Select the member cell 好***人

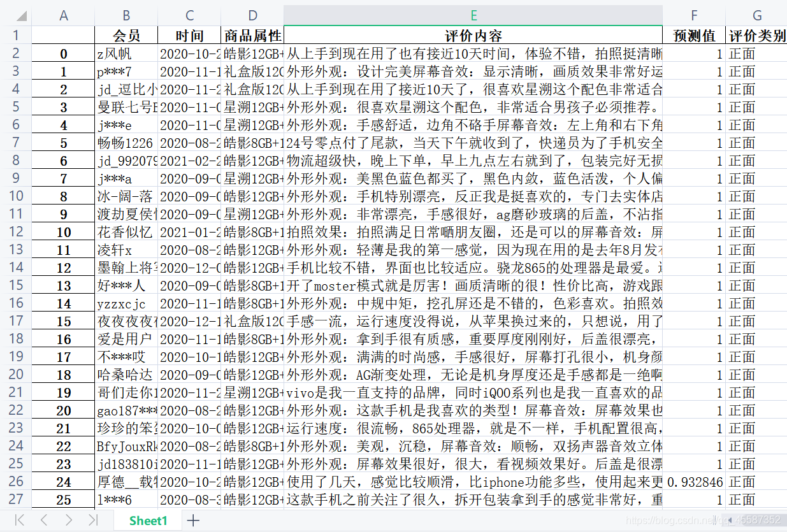coord(126,285)
